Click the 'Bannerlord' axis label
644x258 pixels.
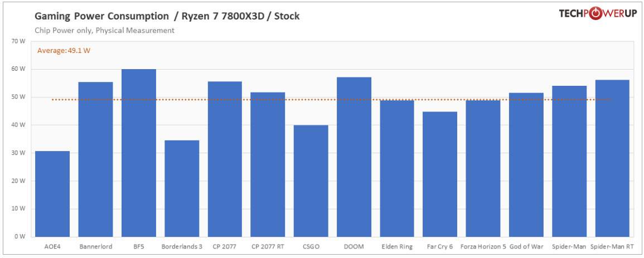pyautogui.click(x=96, y=247)
